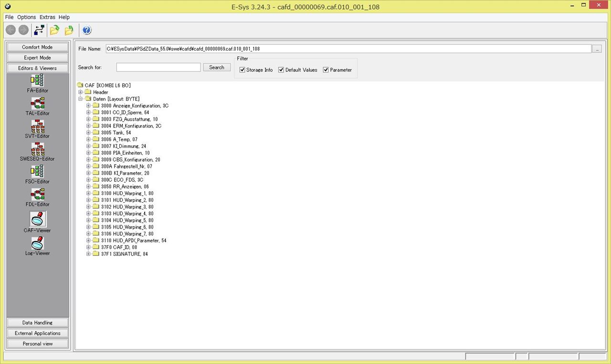Click the Daten folder icon
The image size is (611, 364).
88,99
